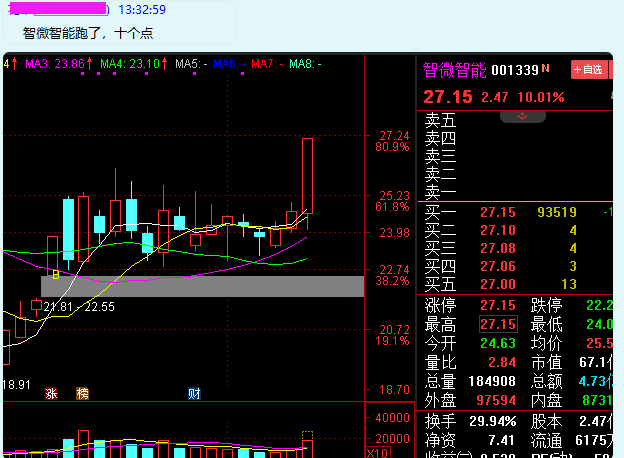Click the 27.24 80.9% Fibonacci level label
The width and height of the screenshot is (624, 458).
coord(392,141)
